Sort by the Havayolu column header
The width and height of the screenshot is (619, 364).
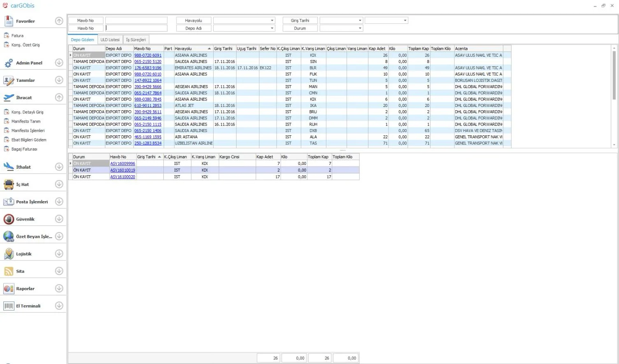[x=193, y=49]
